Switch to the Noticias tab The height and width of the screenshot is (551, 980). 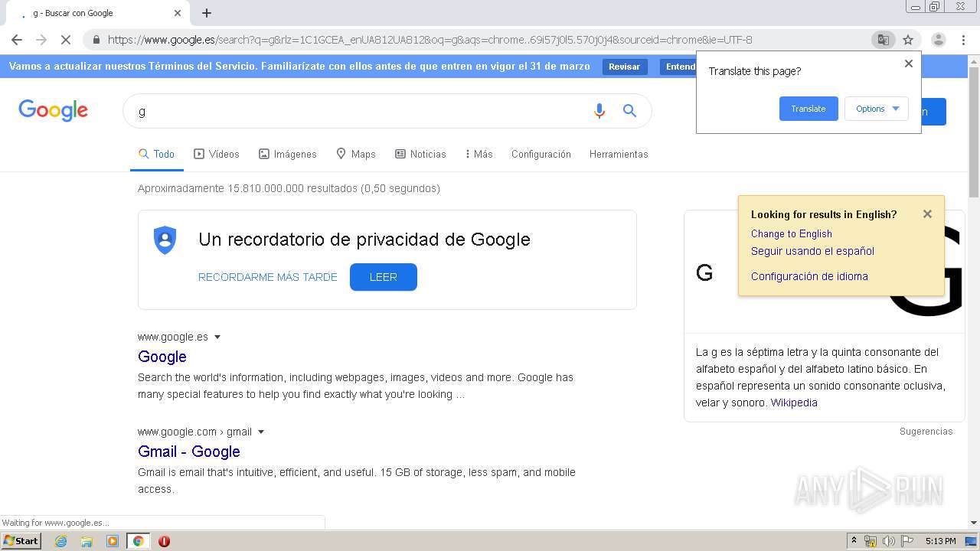(420, 154)
